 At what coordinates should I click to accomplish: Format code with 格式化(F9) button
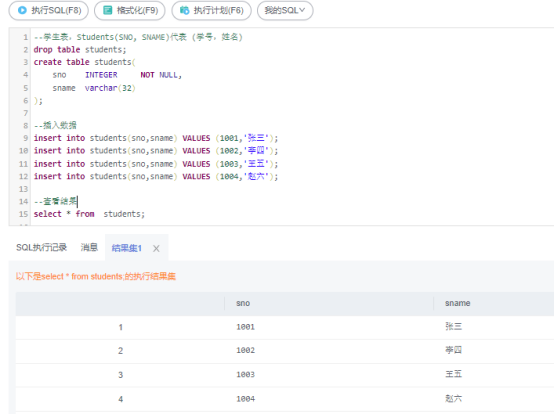tap(130, 10)
